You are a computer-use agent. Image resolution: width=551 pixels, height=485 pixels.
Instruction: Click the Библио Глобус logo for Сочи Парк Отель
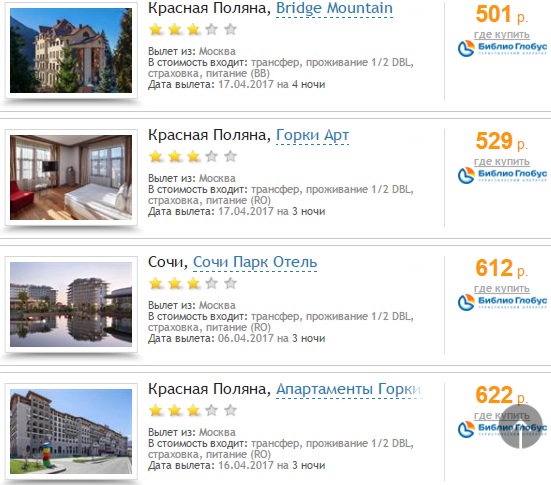tap(502, 302)
